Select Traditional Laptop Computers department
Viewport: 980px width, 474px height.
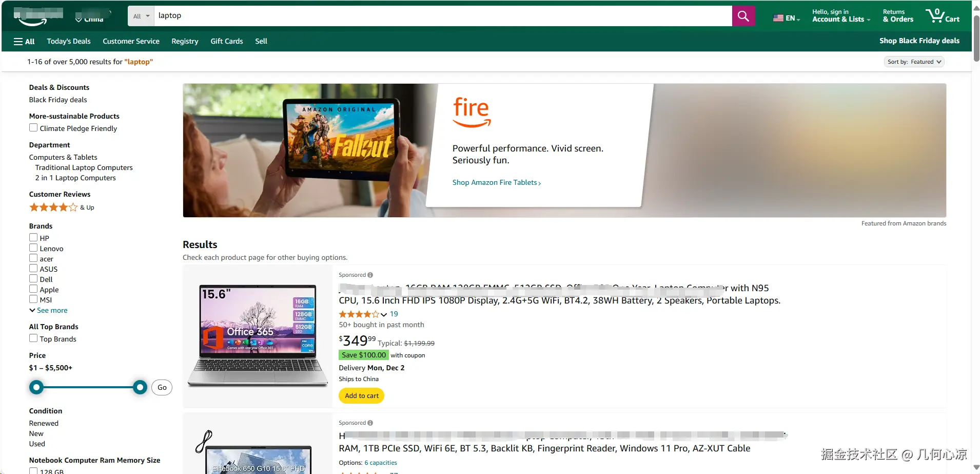pyautogui.click(x=84, y=168)
